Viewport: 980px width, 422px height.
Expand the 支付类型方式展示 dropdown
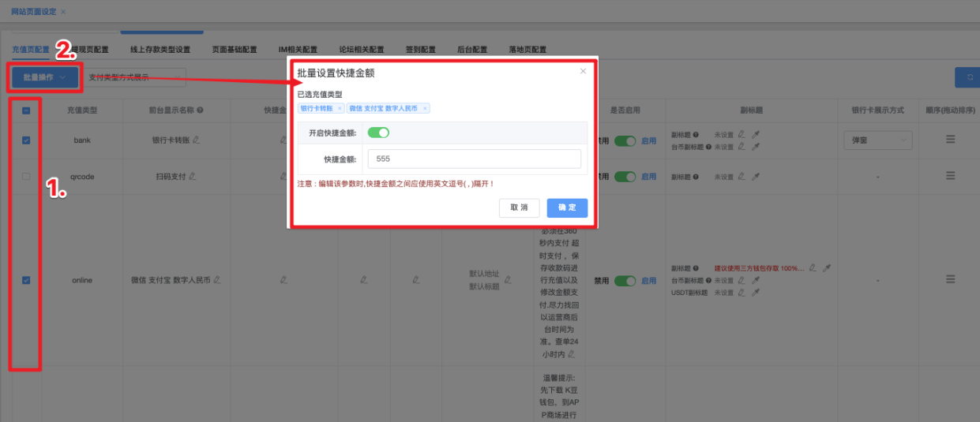pos(134,77)
